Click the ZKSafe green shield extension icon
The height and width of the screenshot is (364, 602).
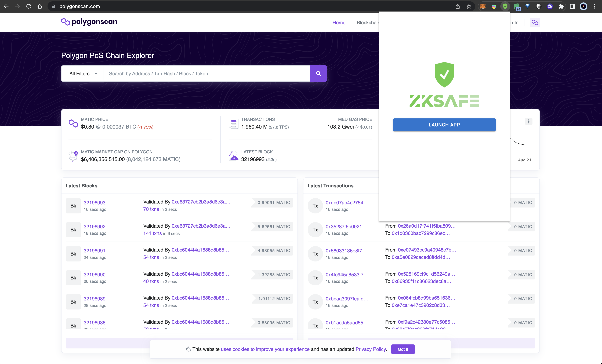click(x=505, y=6)
